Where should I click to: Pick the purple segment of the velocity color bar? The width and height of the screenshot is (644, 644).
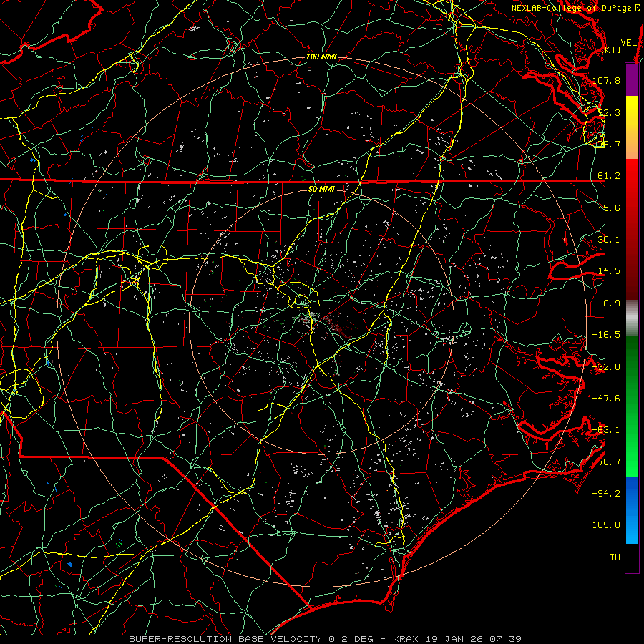point(632,80)
